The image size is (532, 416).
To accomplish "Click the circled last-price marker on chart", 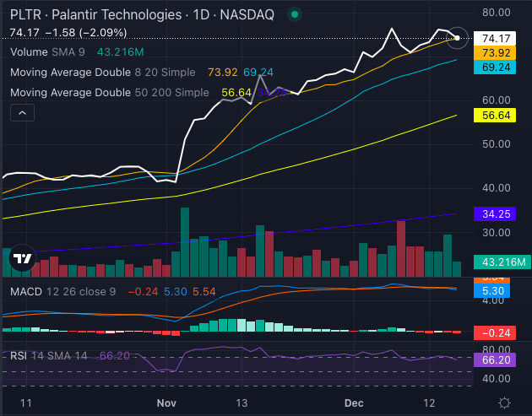I will pyautogui.click(x=457, y=37).
